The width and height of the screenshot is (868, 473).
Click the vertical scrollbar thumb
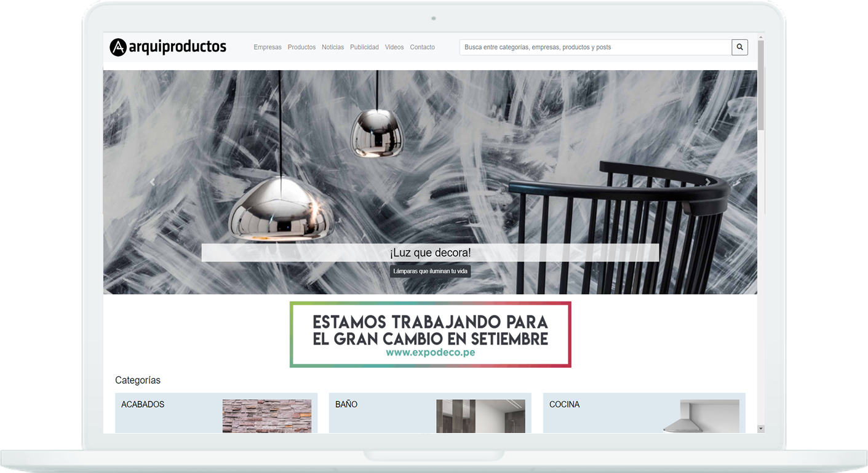point(761,85)
